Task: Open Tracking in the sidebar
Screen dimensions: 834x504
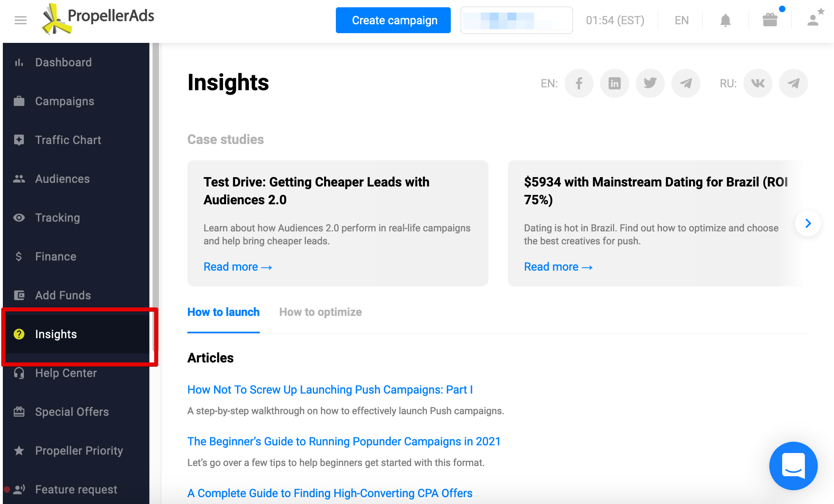Action: (76, 218)
